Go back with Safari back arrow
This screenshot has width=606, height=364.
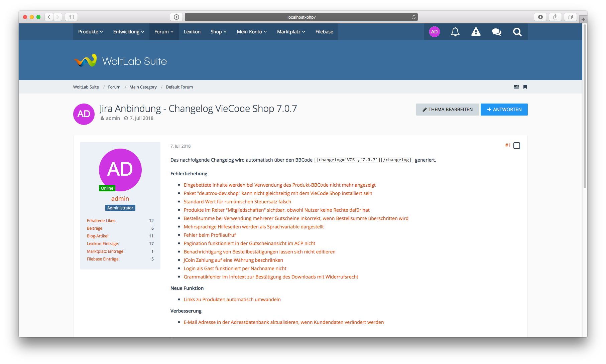(x=49, y=17)
